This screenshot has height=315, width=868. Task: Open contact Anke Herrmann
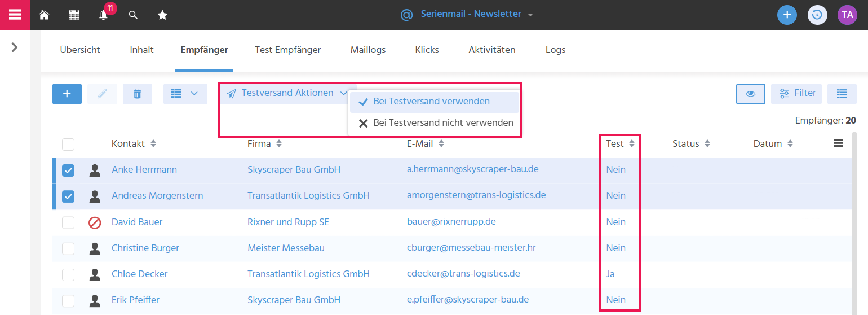[x=144, y=169]
